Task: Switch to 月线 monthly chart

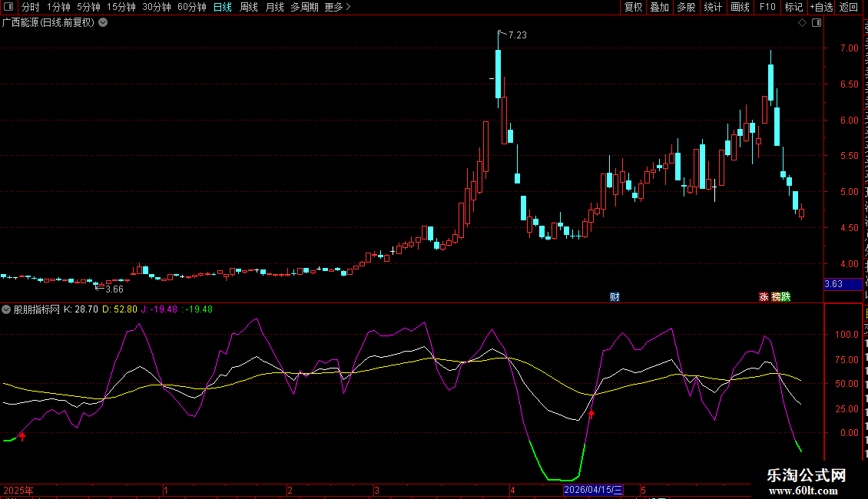Action: (x=274, y=7)
